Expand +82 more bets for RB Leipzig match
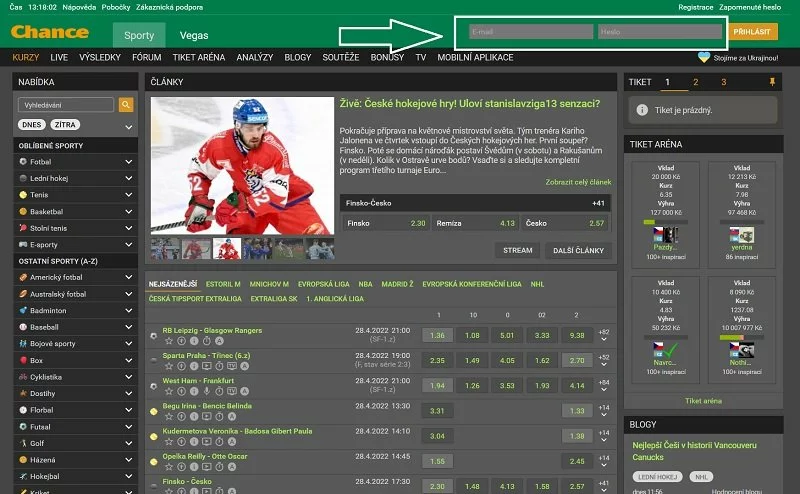 (x=604, y=335)
